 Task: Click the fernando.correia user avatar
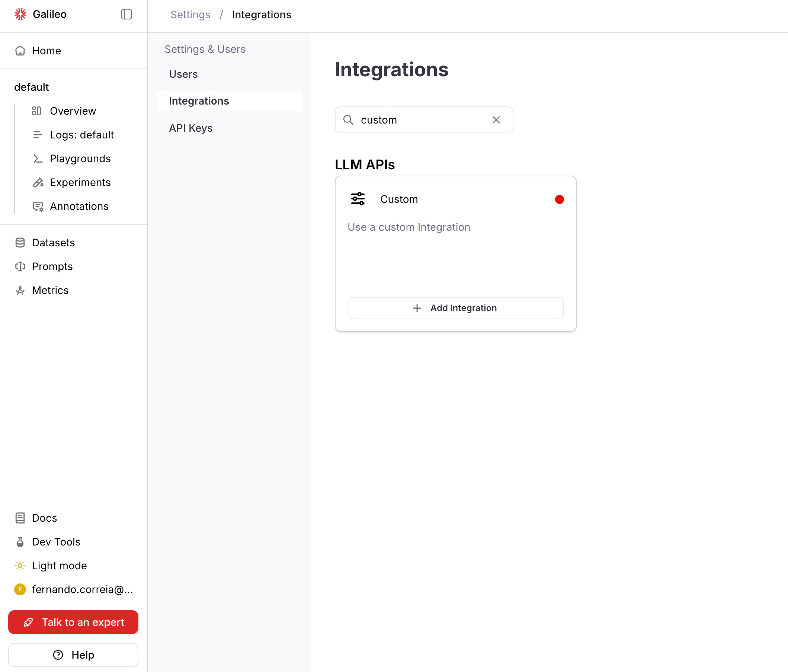[x=20, y=589]
